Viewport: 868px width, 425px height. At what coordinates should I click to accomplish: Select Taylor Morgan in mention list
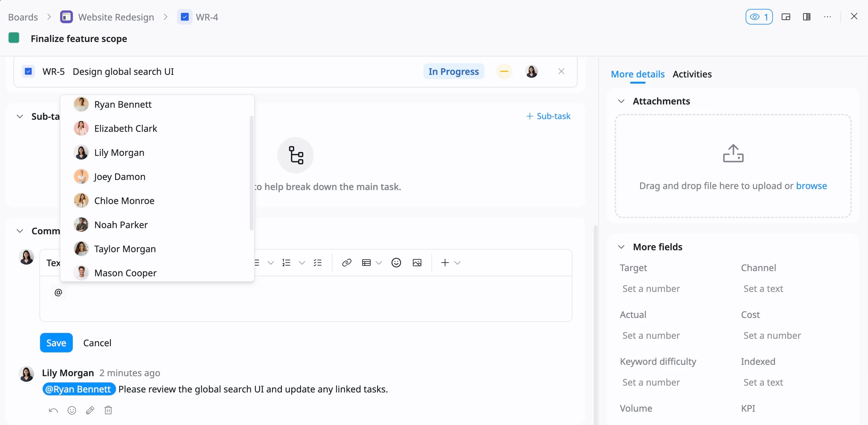(x=157, y=249)
